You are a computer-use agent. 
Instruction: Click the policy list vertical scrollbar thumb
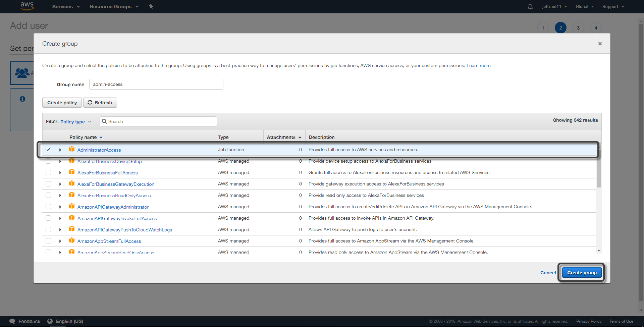click(x=599, y=168)
